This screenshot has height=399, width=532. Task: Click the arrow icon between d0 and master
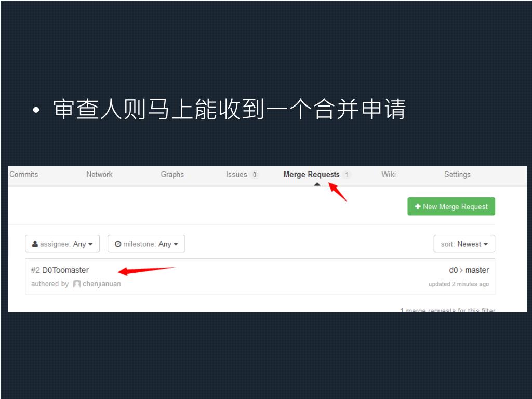coord(461,270)
